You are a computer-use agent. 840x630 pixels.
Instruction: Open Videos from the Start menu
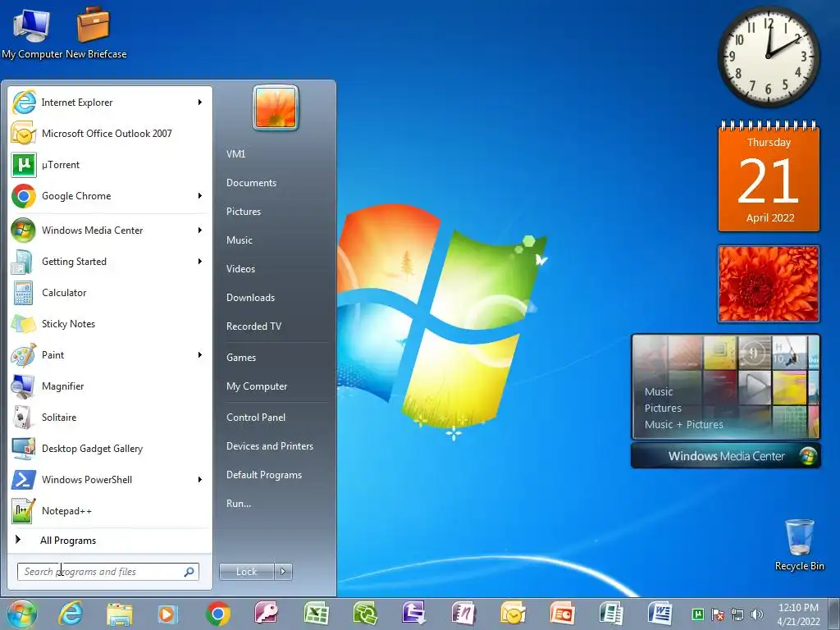(240, 269)
